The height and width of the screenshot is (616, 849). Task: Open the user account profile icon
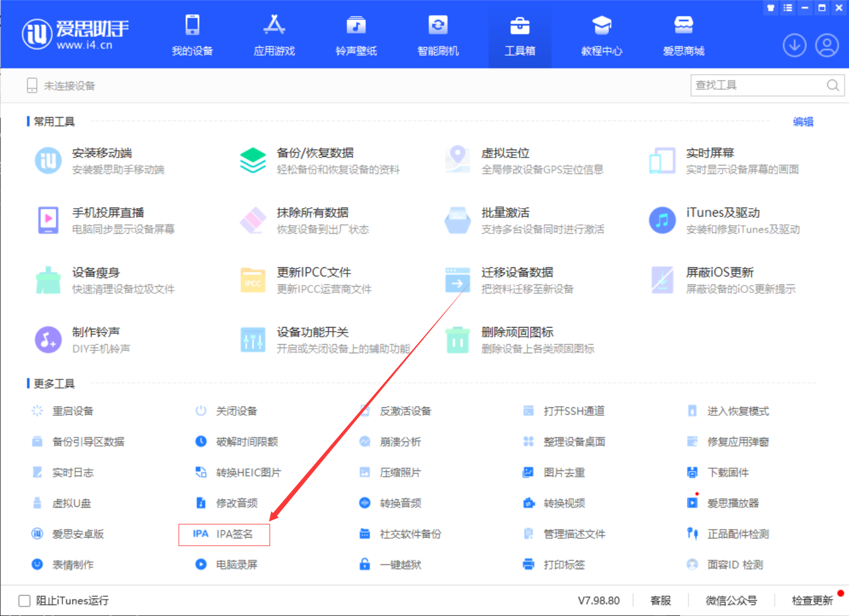tap(827, 46)
